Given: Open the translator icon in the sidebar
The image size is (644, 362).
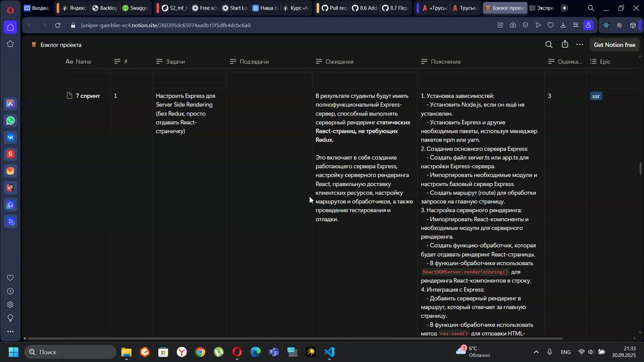Looking at the screenshot, I should [10, 188].
